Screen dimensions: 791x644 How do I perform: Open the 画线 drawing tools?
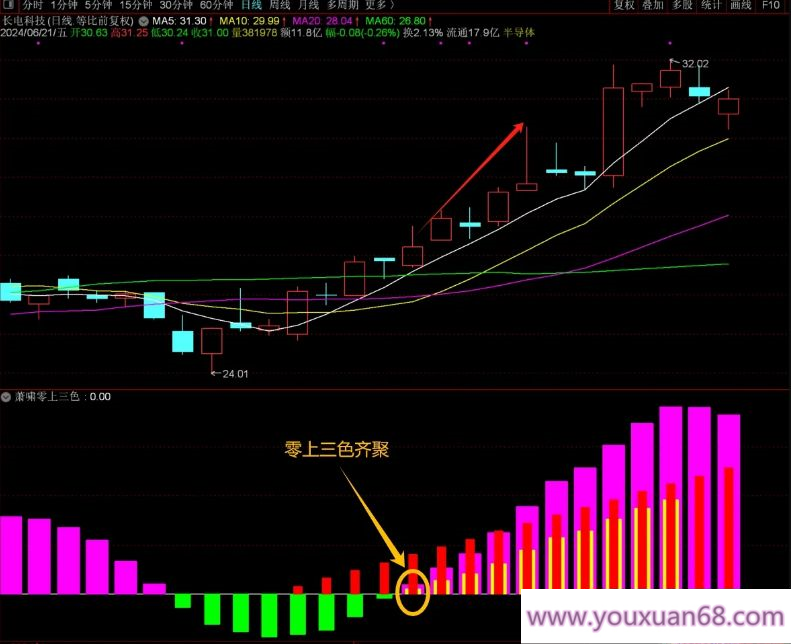740,5
